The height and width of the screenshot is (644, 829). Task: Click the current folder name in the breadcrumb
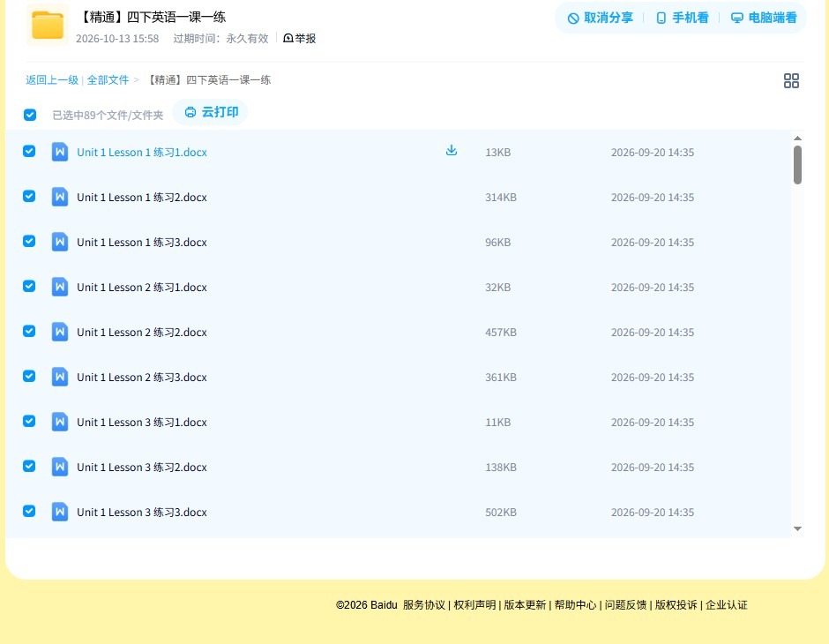pos(208,80)
